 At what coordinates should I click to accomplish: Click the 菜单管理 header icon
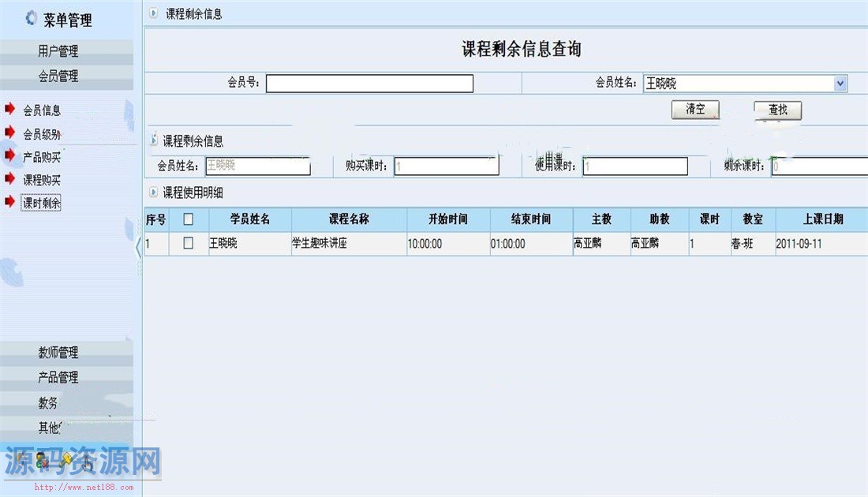32,18
